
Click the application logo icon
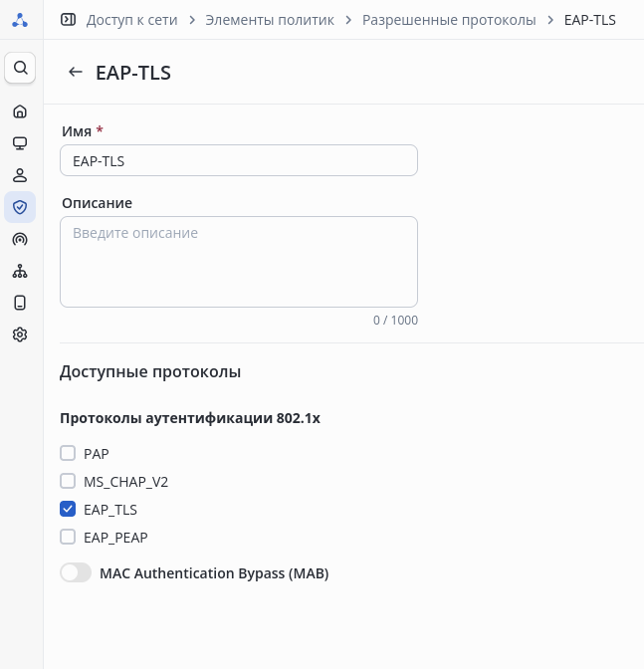click(20, 20)
